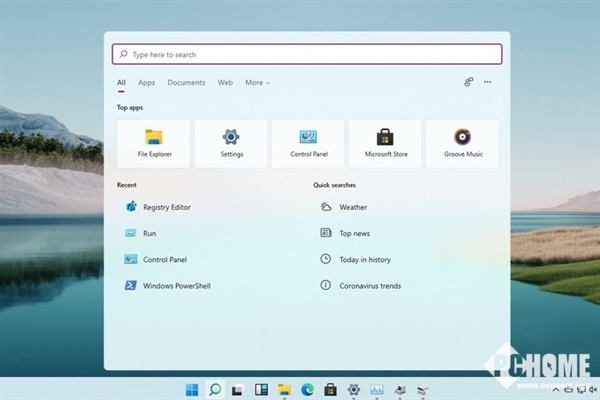Switch to the Apps search tab
Viewport: 600px width, 400px height.
pyautogui.click(x=146, y=82)
